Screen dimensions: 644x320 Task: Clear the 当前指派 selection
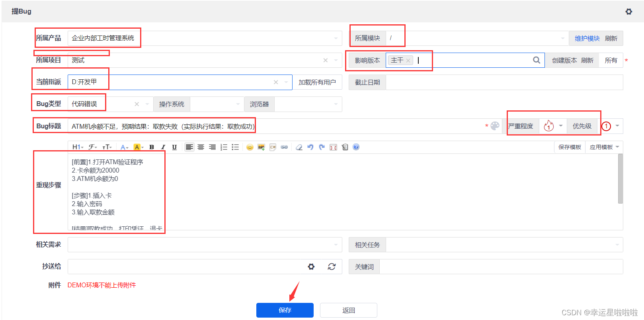276,82
